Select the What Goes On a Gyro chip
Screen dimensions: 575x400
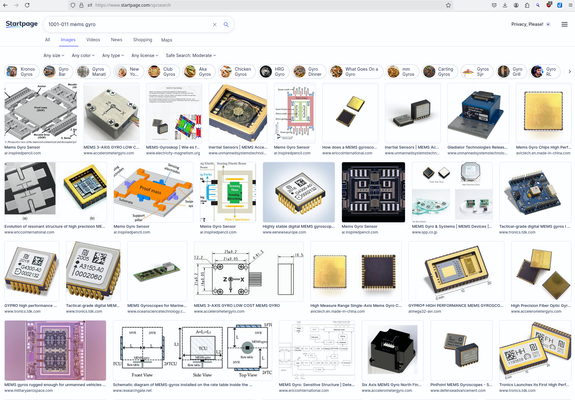[x=356, y=71]
